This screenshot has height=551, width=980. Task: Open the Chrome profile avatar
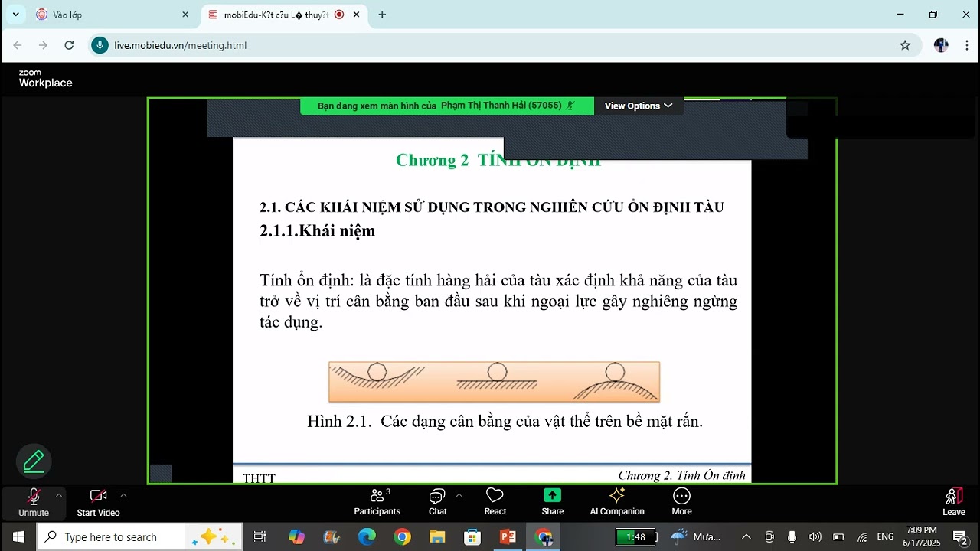pyautogui.click(x=941, y=45)
